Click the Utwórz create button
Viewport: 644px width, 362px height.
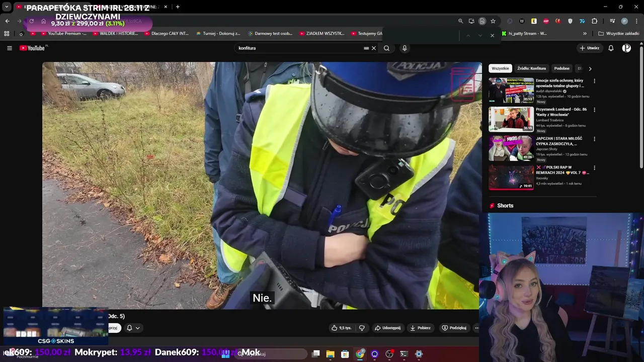pos(590,48)
